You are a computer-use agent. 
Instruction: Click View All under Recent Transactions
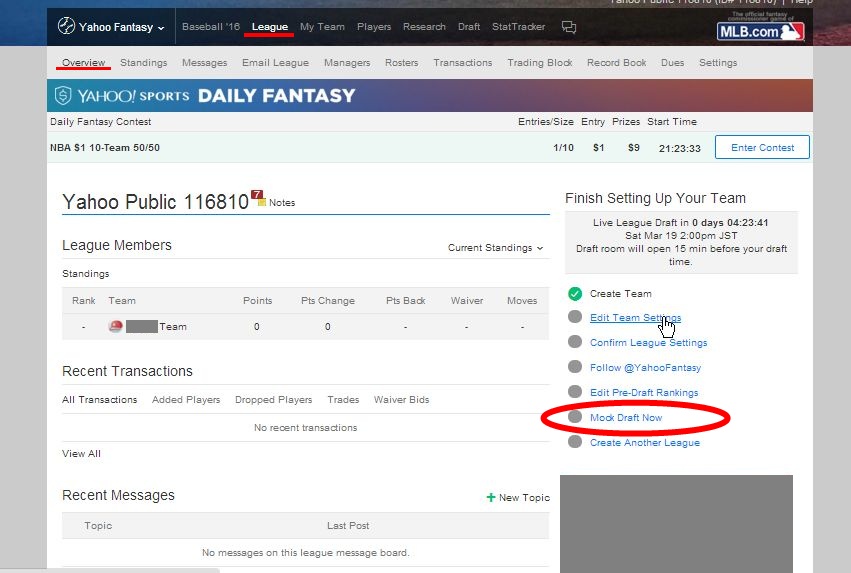pyautogui.click(x=81, y=453)
